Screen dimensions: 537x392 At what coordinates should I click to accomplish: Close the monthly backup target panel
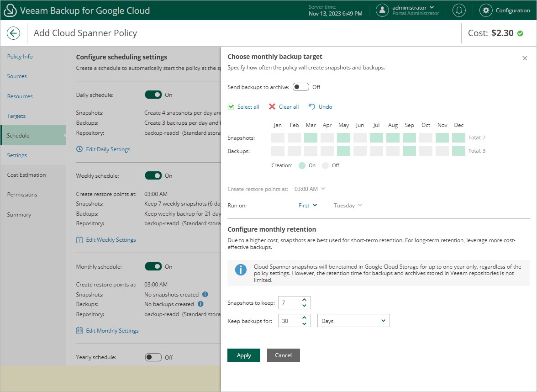pyautogui.click(x=525, y=58)
